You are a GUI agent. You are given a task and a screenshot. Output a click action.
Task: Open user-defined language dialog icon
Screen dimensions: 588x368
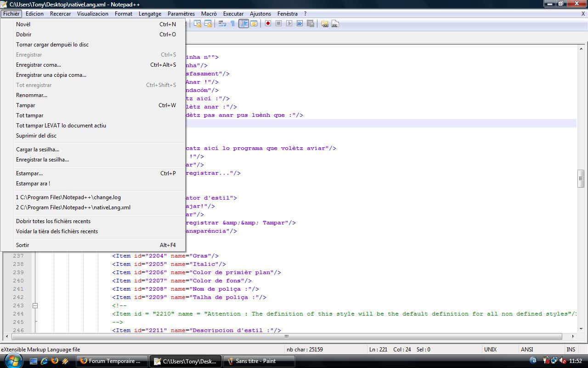click(x=254, y=23)
